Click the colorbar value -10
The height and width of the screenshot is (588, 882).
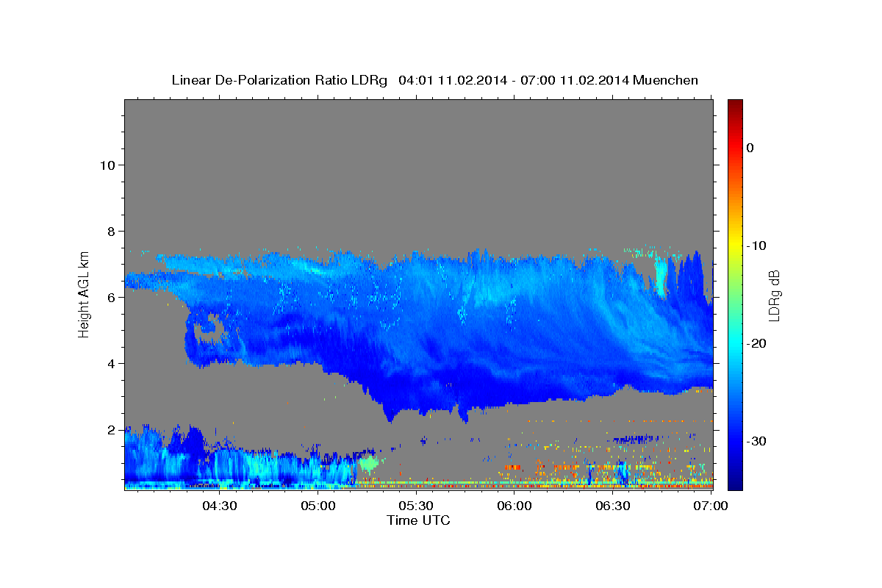click(x=756, y=245)
